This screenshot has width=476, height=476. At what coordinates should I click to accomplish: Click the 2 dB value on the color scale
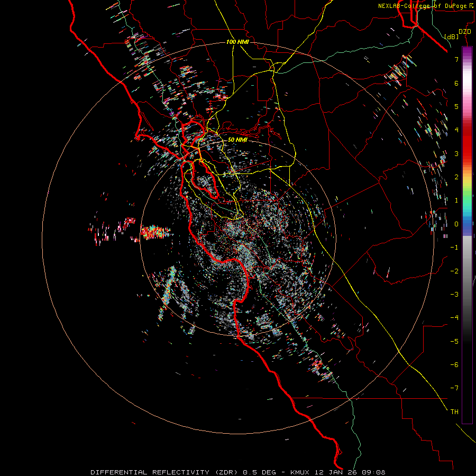click(x=456, y=177)
